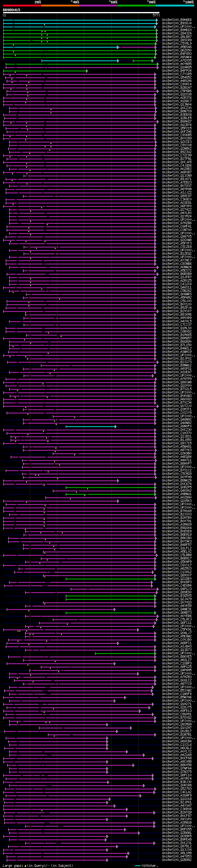This screenshot has width=197, height=868.
Task: Select the UniRef100_A8TYK3 label
Action: pyautogui.click(x=177, y=450)
